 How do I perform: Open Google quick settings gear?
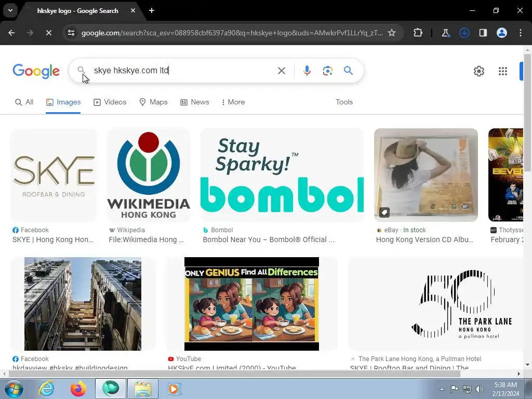point(478,71)
